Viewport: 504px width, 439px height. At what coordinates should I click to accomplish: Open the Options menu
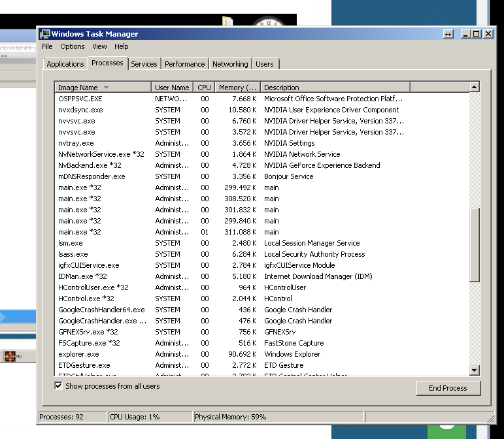[x=73, y=46]
